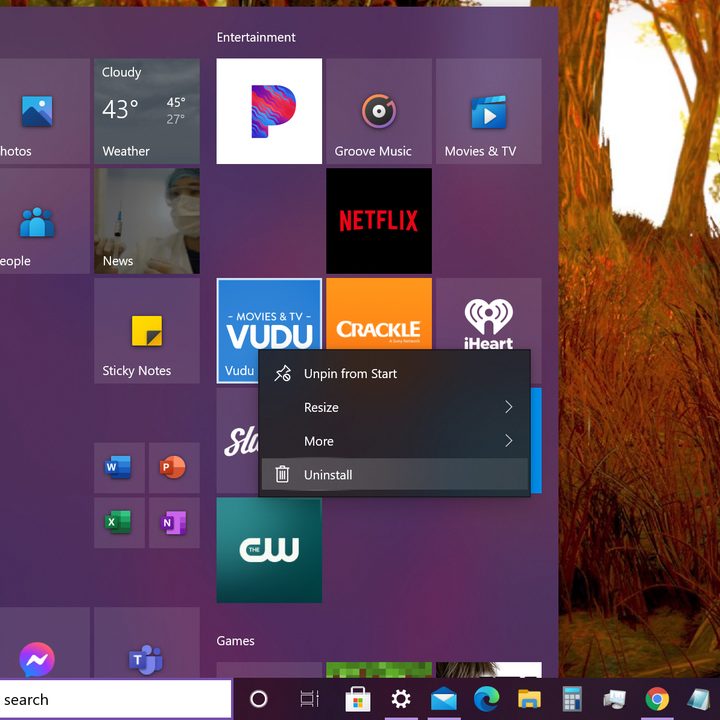Open the People tile
This screenshot has height=720, width=720.
tap(45, 221)
